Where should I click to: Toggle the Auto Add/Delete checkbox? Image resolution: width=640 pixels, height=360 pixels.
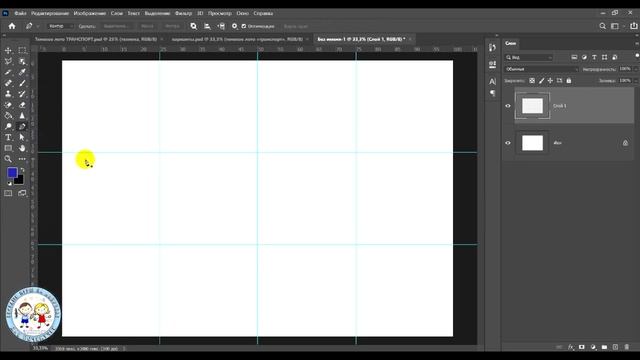point(244,26)
